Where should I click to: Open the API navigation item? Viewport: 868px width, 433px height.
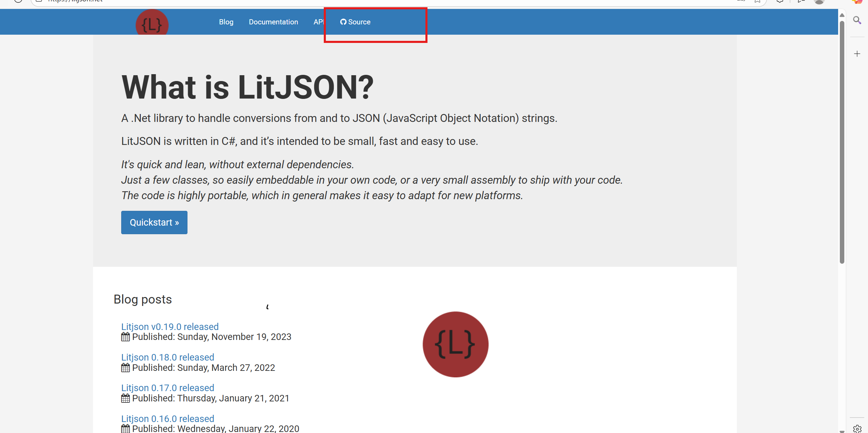click(x=318, y=22)
